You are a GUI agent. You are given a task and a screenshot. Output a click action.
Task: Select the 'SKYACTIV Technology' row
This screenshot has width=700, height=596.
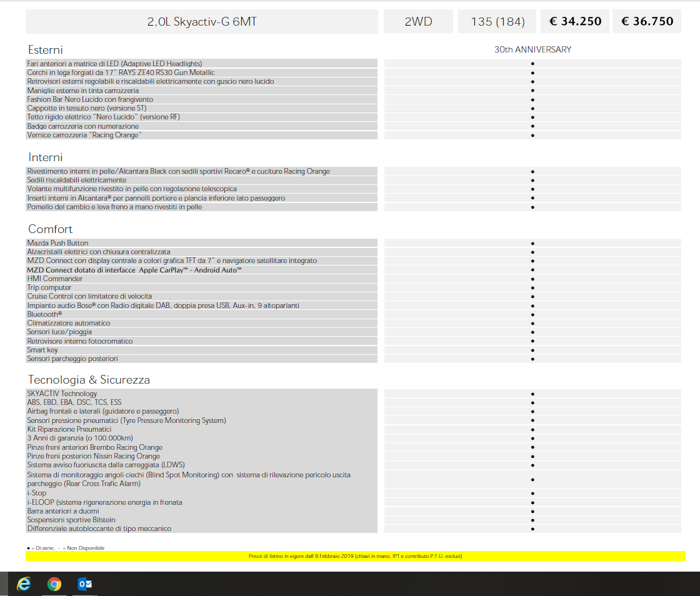click(201, 394)
